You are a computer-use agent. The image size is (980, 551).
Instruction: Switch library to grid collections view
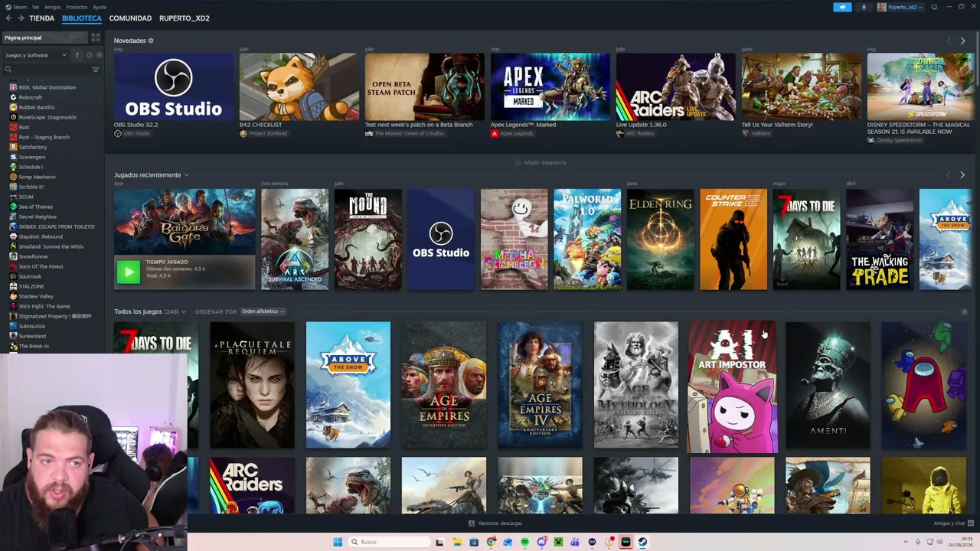[96, 37]
